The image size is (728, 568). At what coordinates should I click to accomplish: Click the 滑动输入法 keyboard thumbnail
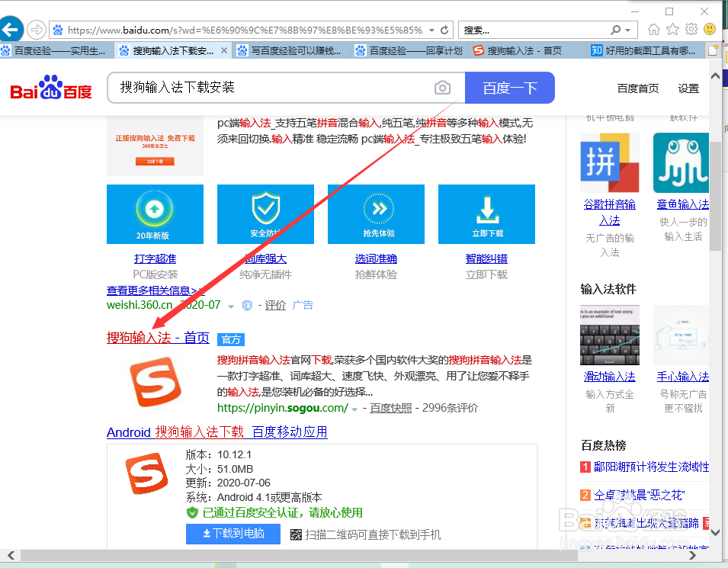click(x=610, y=335)
